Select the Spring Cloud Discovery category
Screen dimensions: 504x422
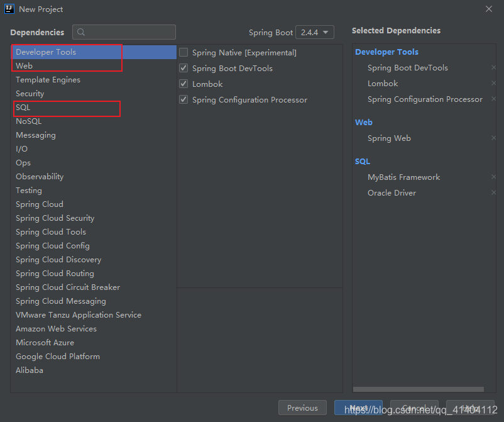coord(94,260)
